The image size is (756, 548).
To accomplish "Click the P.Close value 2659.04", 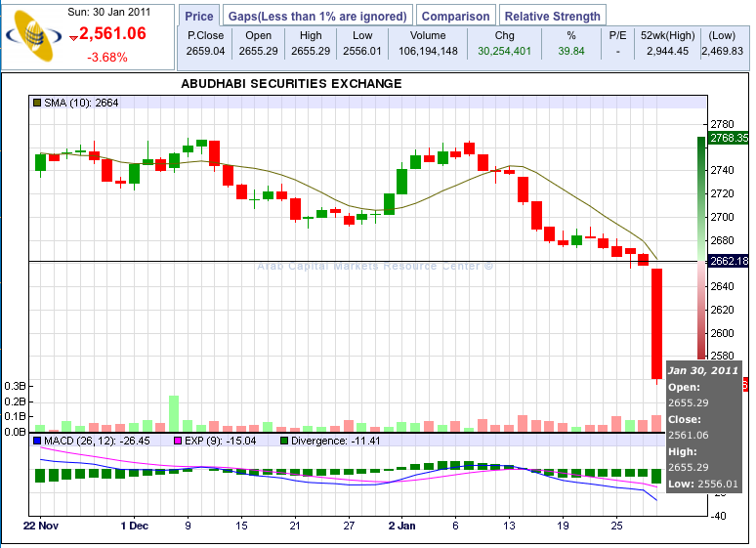I will (x=205, y=51).
